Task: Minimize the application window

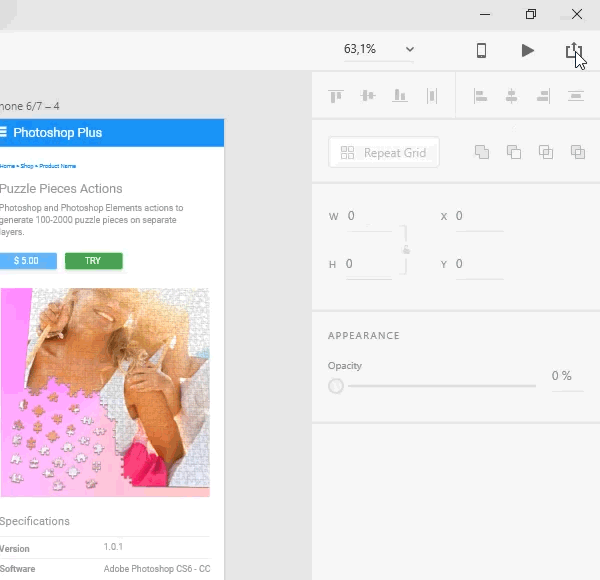Action: [x=485, y=15]
